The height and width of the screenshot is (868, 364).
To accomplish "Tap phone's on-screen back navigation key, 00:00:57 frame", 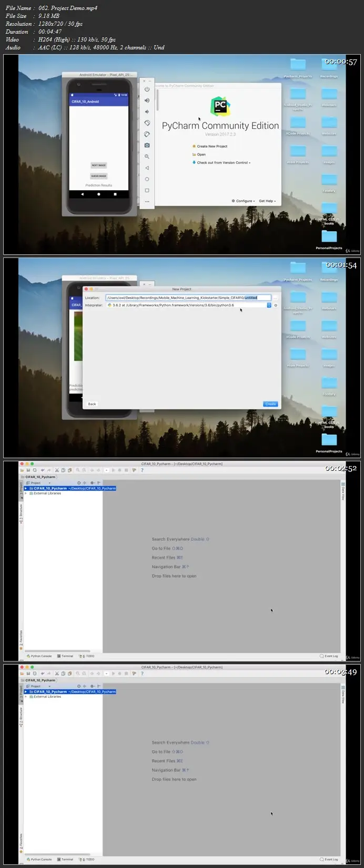I will [82, 194].
